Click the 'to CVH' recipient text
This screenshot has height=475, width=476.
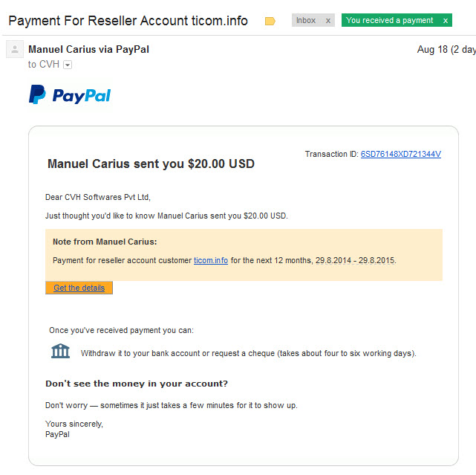(43, 65)
